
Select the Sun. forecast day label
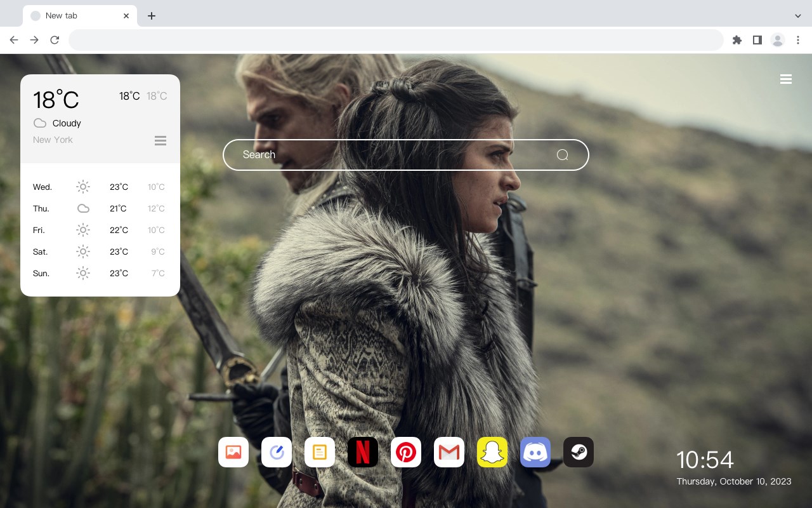pyautogui.click(x=41, y=273)
